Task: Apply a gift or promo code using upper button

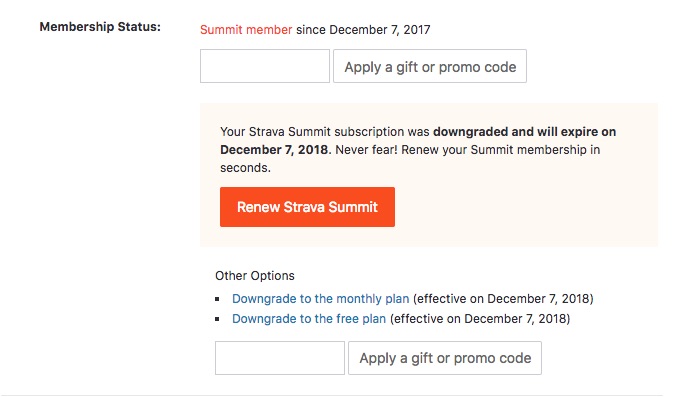Action: point(430,66)
